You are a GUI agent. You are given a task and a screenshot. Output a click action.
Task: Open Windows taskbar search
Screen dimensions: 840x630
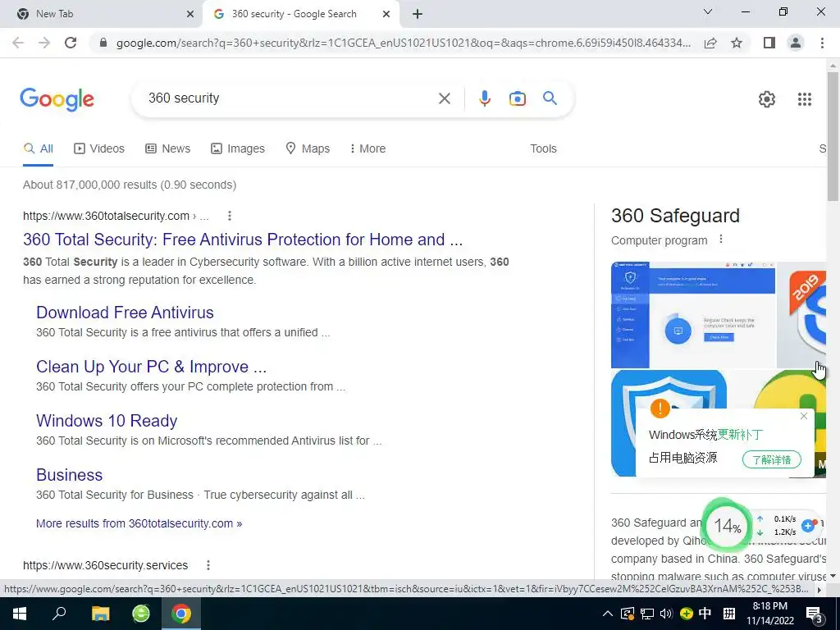pos(59,614)
